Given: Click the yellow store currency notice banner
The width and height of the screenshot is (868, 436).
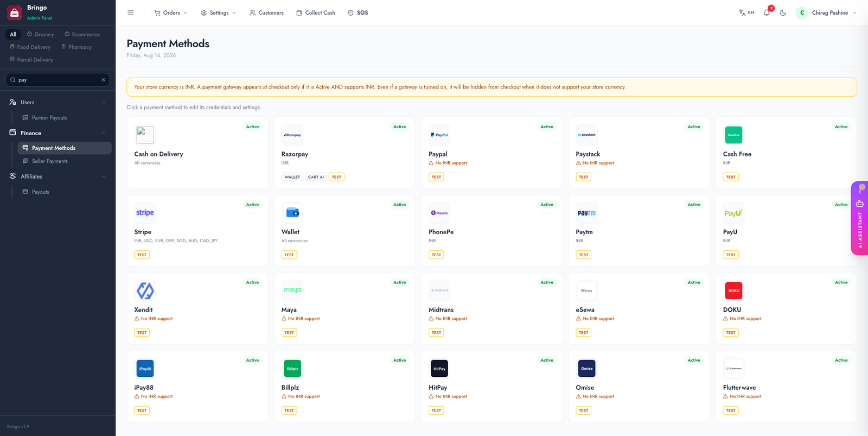Looking at the screenshot, I should coord(492,87).
